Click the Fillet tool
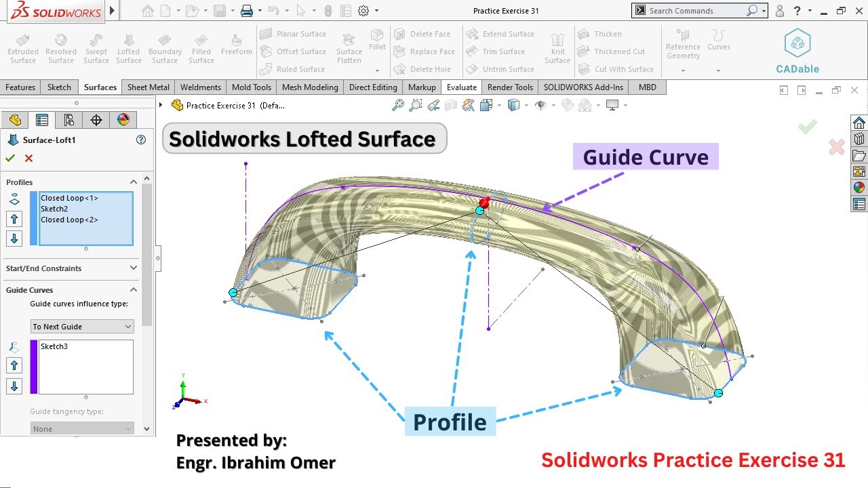 click(378, 41)
